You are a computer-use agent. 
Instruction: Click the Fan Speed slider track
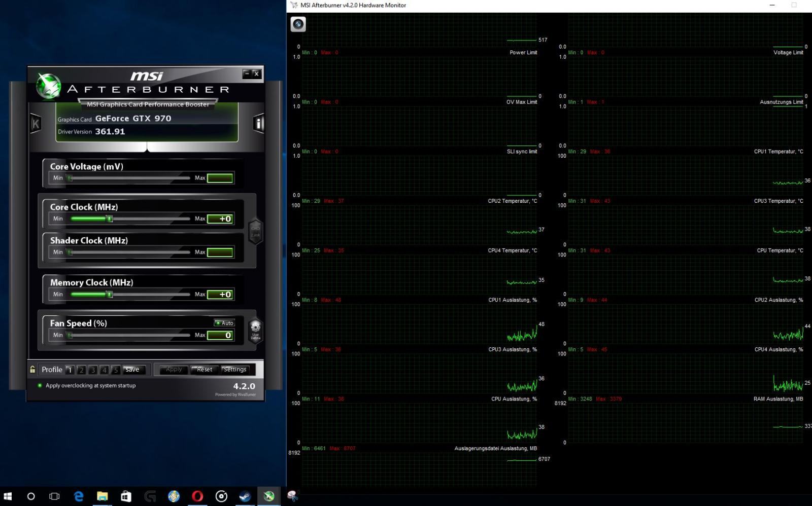click(x=129, y=335)
